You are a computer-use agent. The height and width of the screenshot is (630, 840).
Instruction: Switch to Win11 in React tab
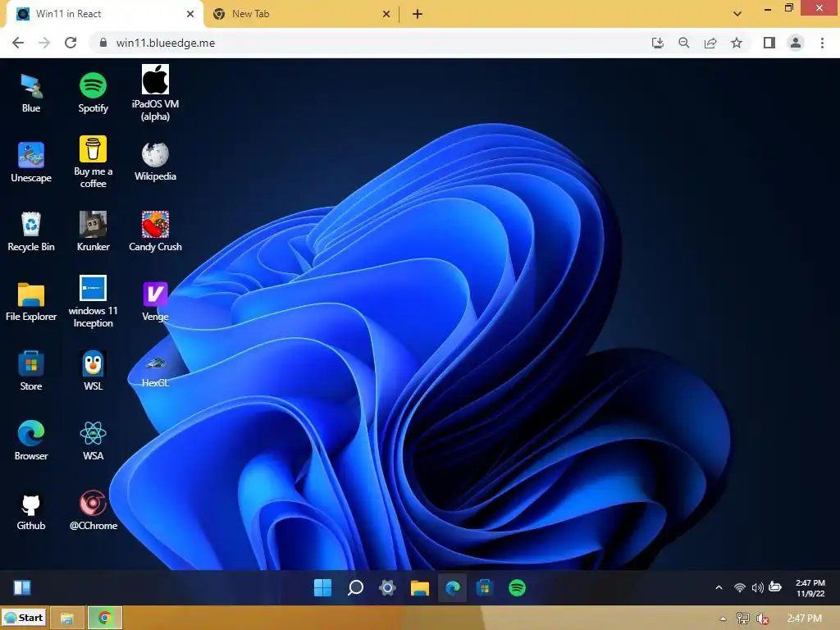pos(105,14)
